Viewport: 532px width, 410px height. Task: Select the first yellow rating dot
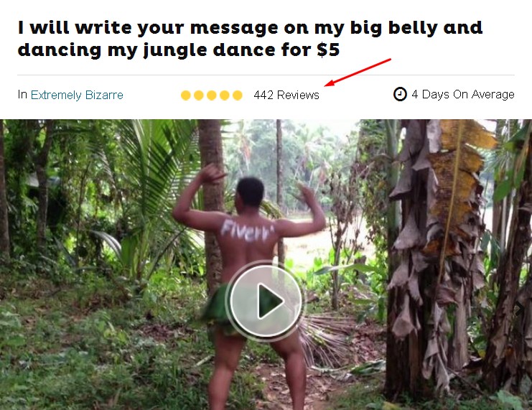[x=185, y=95]
